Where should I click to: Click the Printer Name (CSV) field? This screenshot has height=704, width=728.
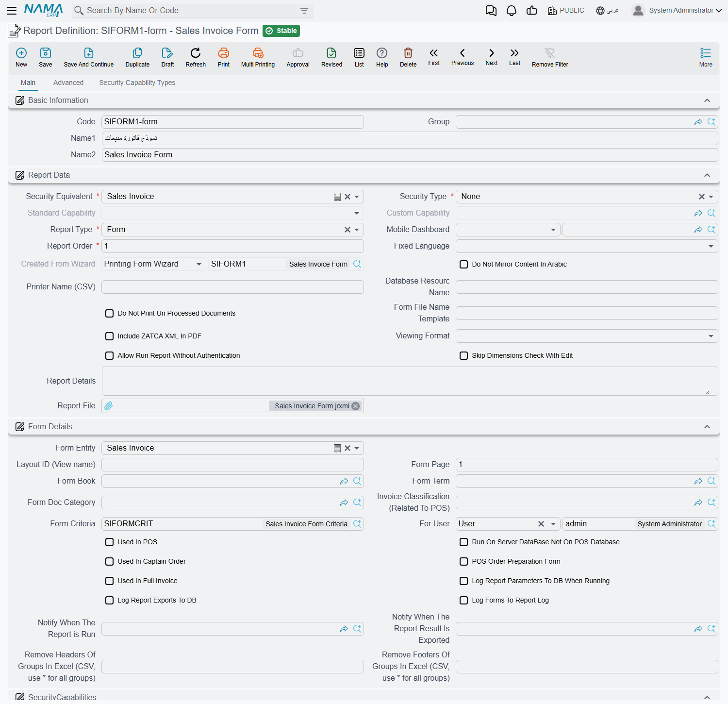point(232,287)
